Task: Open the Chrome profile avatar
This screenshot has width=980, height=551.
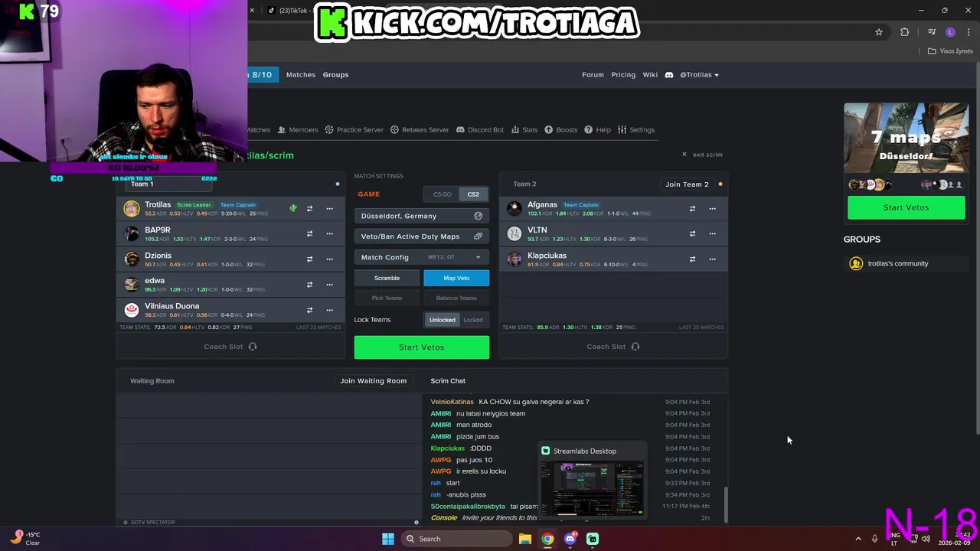Action: pos(950,32)
